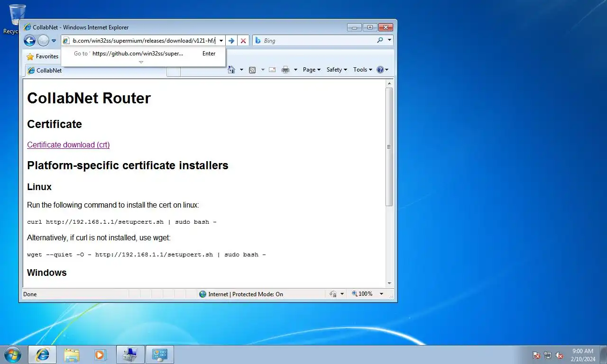The image size is (607, 364).
Task: Click the RSS feeds icon
Action: tap(252, 70)
